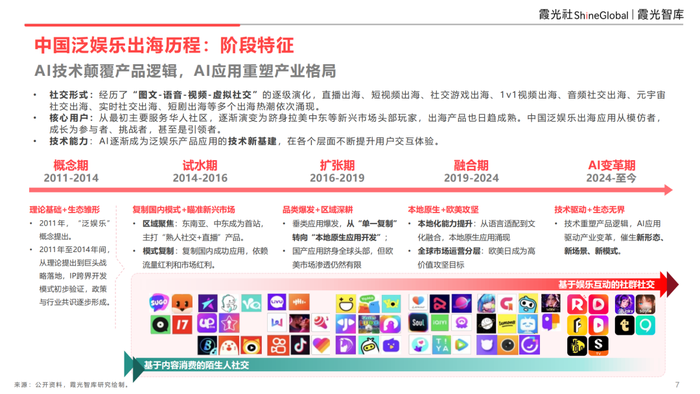Open the TikTok app icon

[300, 345]
